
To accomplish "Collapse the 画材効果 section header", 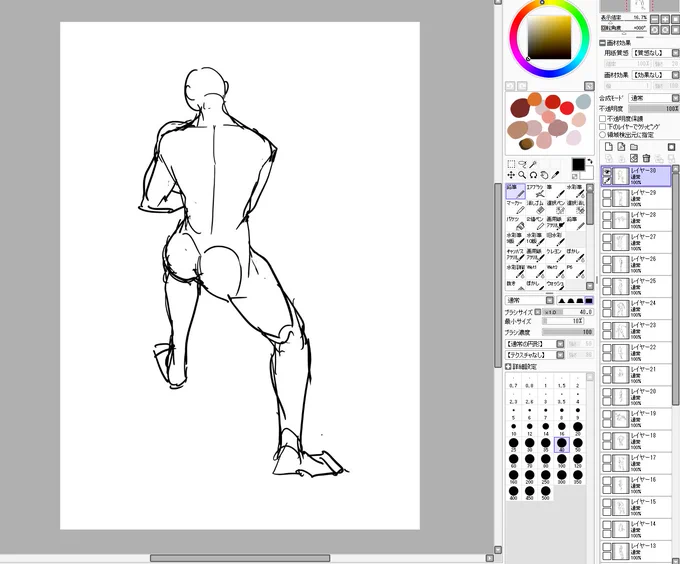I will [602, 43].
